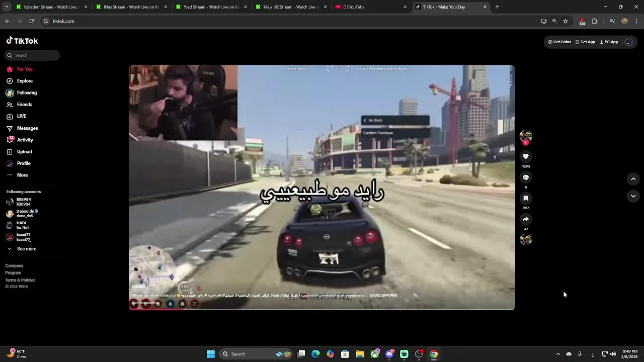Open the spinning sound disc avatar
This screenshot has width=644, height=362.
tap(526, 240)
